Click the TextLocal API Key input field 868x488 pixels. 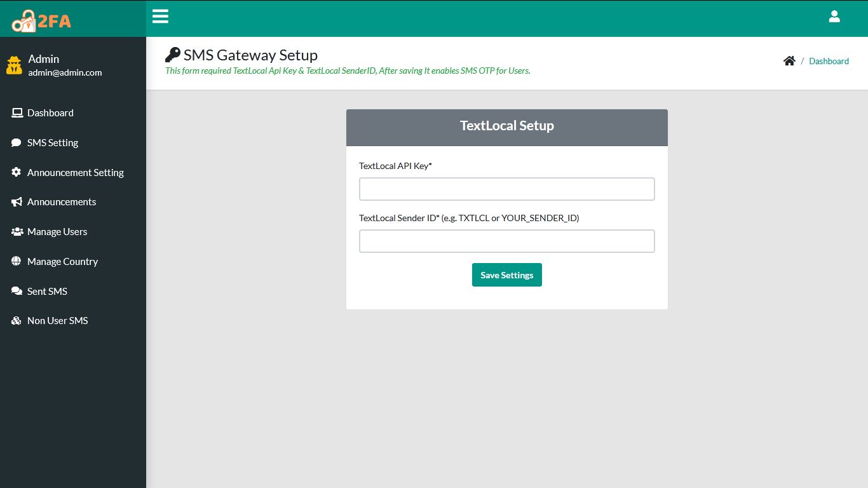tap(506, 189)
